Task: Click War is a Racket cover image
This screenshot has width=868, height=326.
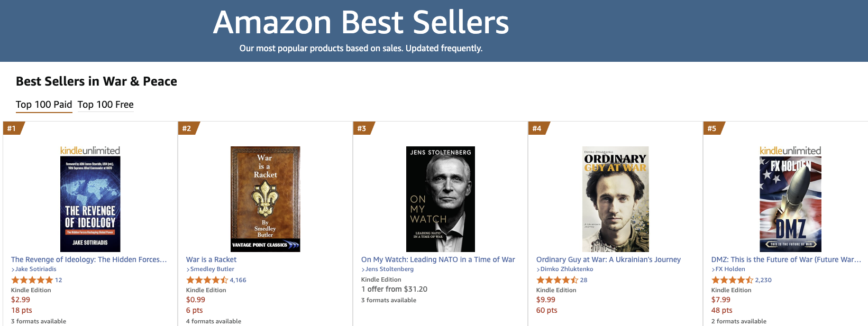Action: pyautogui.click(x=265, y=199)
